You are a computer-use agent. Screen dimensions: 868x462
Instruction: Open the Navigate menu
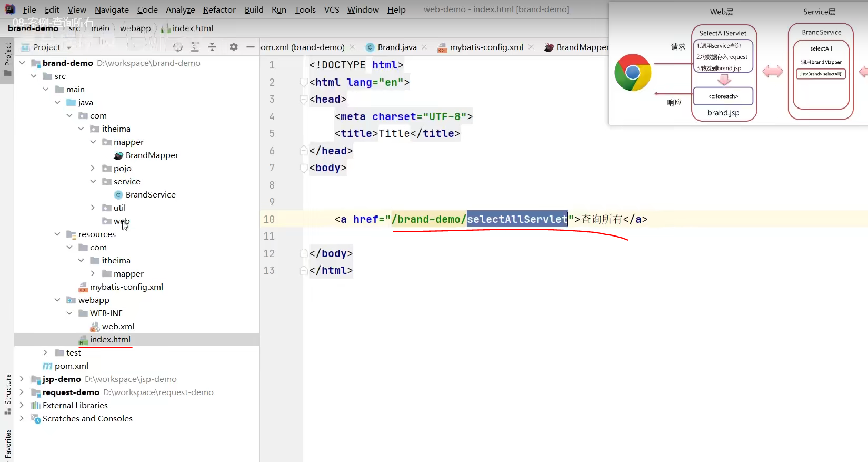coord(112,9)
